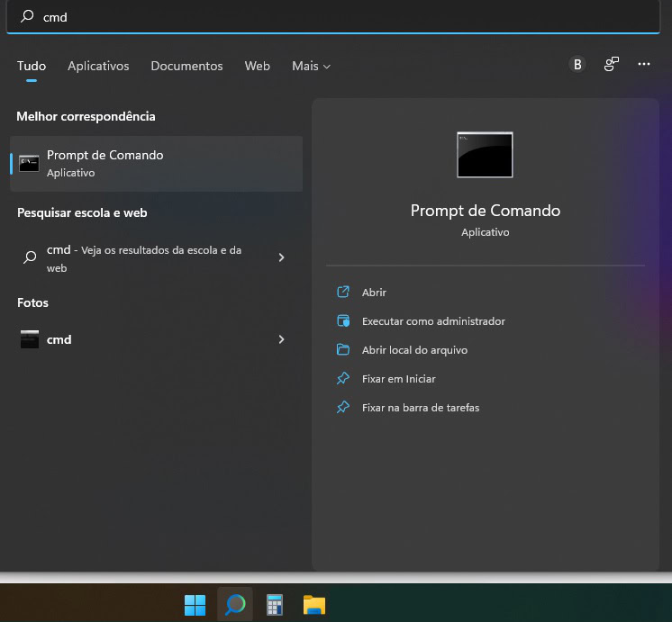Expand arrow for cmd web search result
Screen dimensions: 672x622
point(281,257)
